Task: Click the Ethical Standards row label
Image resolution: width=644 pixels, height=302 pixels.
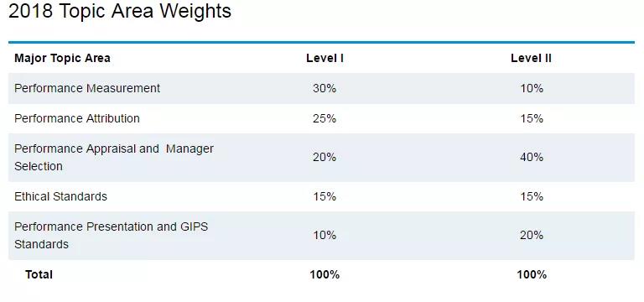Action: (60, 196)
